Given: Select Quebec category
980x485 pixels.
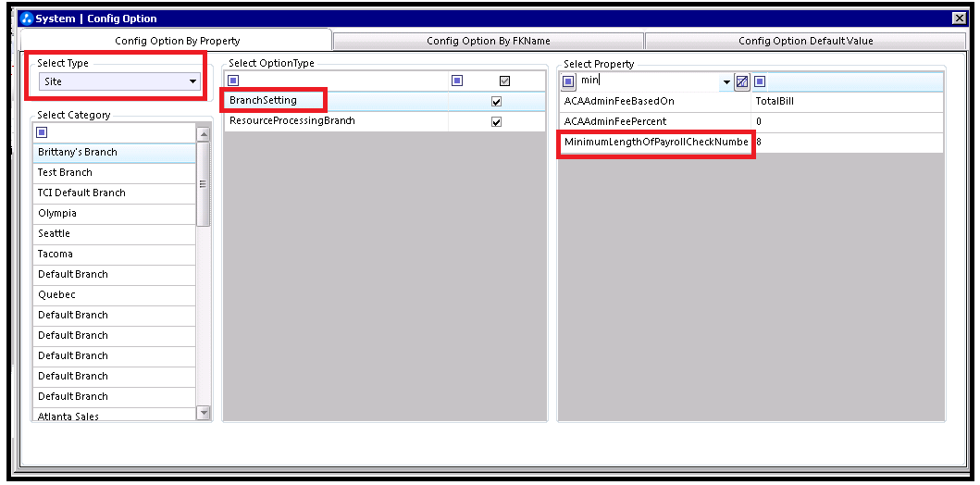Looking at the screenshot, I should 115,294.
